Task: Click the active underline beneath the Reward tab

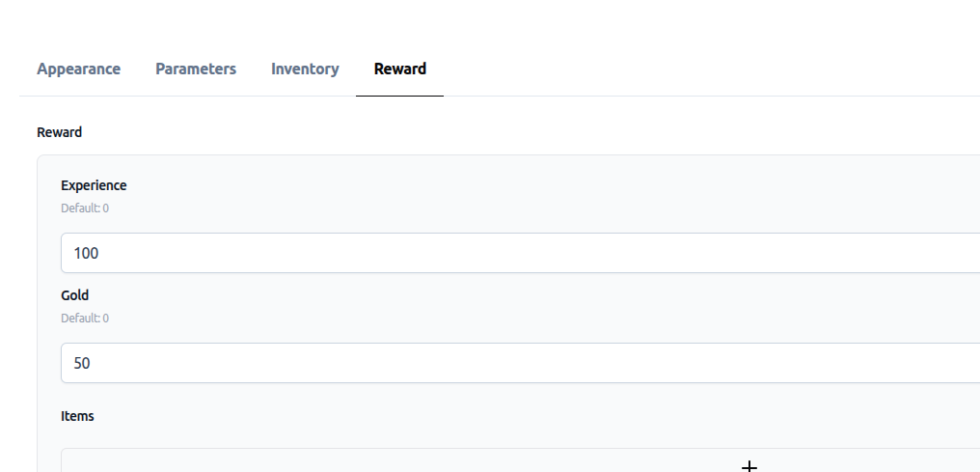Action: pos(400,96)
